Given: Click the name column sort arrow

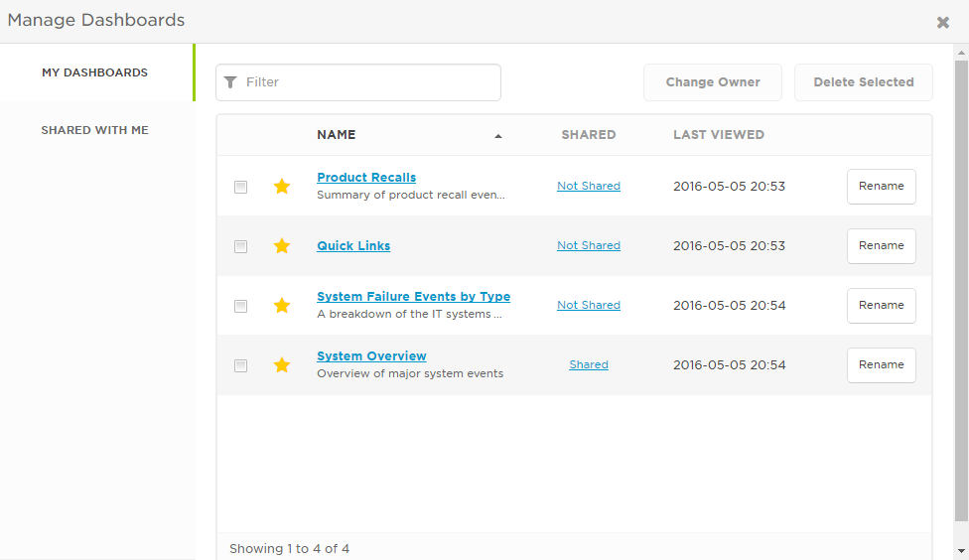Looking at the screenshot, I should click(x=498, y=136).
